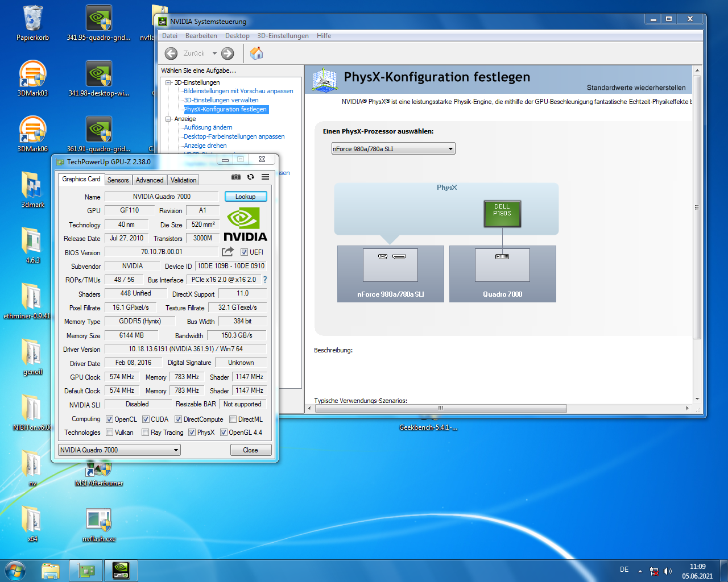Open 341.98-desktop-wi... installer icon

pos(99,79)
